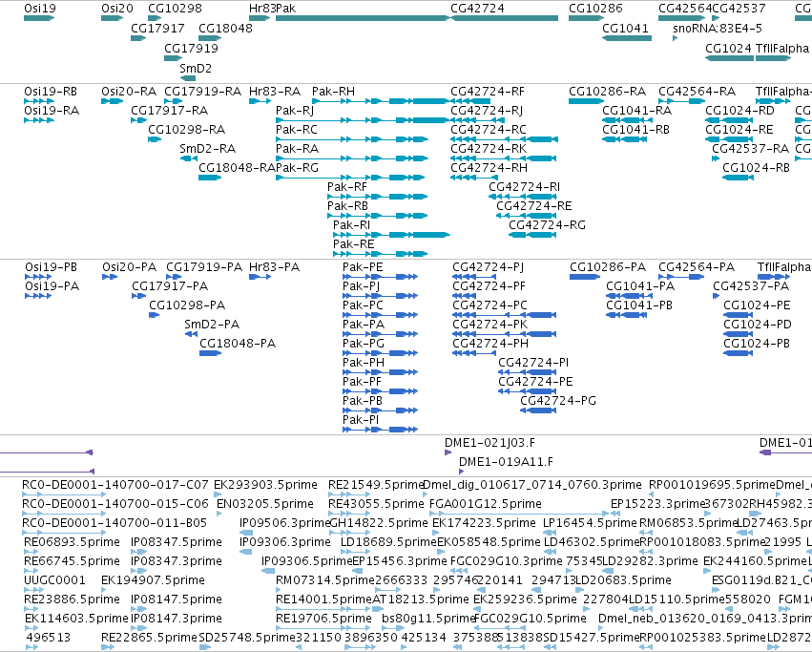The image size is (812, 652).
Task: Click the CG42724-PJ protein label
Action: [488, 267]
